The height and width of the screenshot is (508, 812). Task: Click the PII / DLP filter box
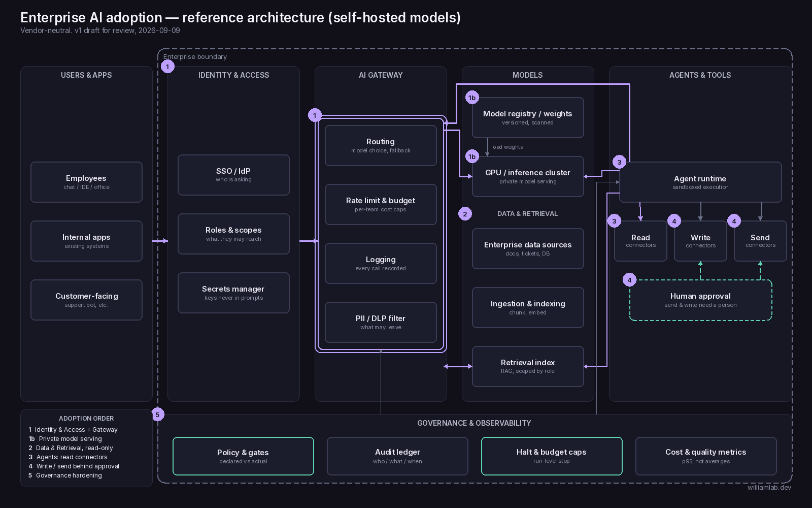381,322
